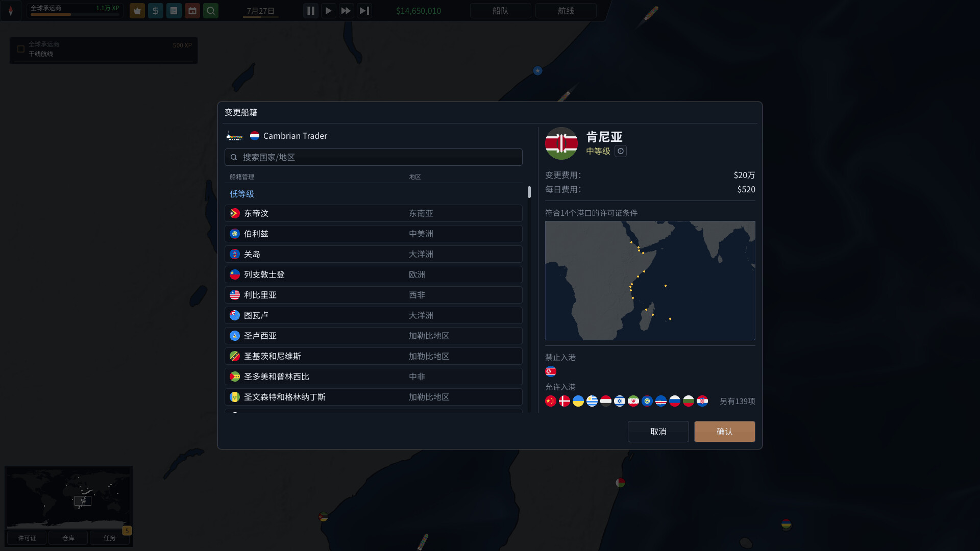
Task: Click the 低等级 category header
Action: coord(241,194)
